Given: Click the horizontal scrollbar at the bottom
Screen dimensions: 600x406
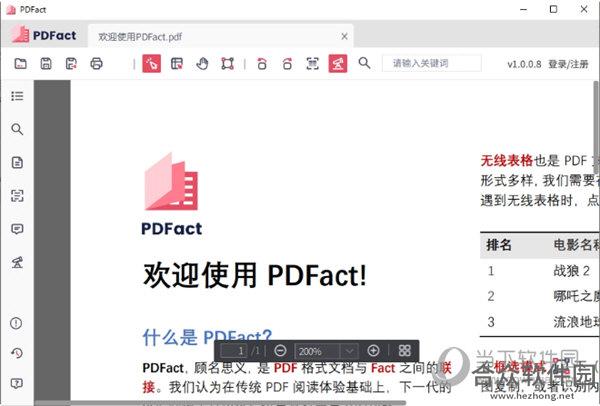Looking at the screenshot, I should point(220,403).
